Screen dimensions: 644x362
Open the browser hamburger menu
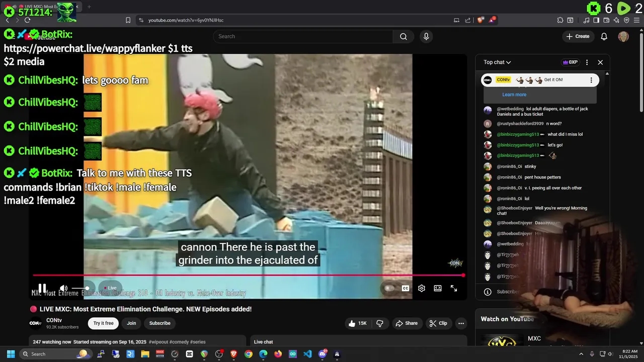click(x=636, y=20)
